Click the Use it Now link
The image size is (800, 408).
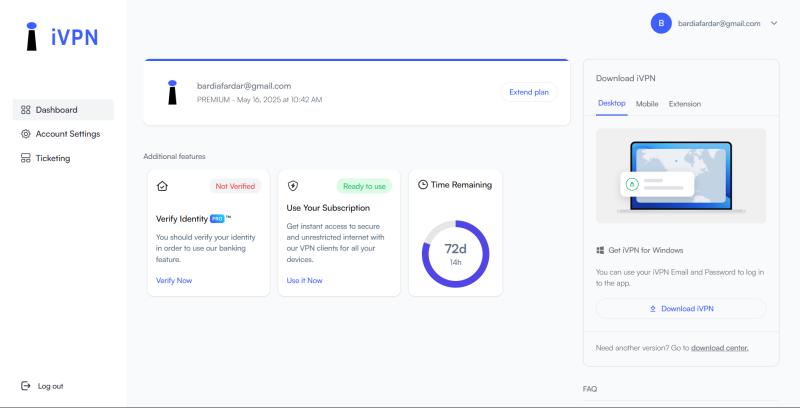click(305, 280)
